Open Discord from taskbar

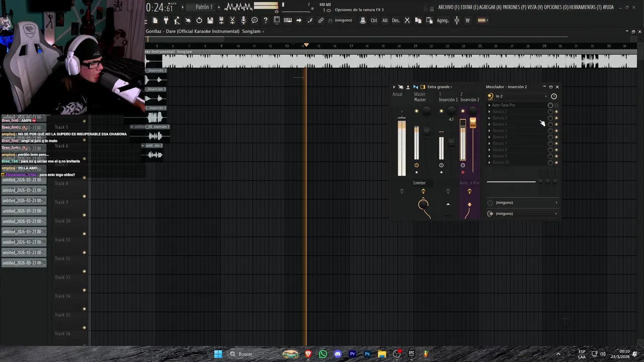coord(338,354)
